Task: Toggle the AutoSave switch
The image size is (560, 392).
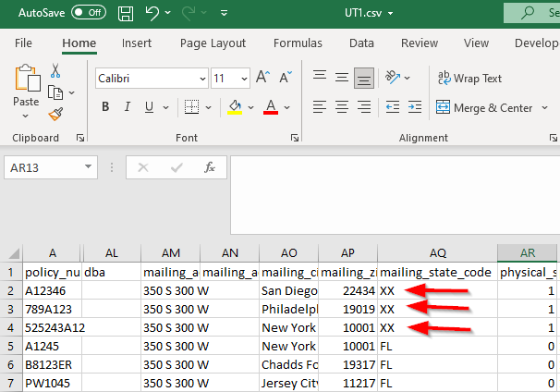Action: pos(89,13)
